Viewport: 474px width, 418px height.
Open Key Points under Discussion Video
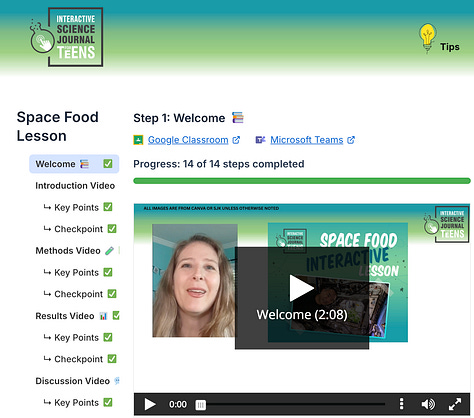[x=76, y=403]
